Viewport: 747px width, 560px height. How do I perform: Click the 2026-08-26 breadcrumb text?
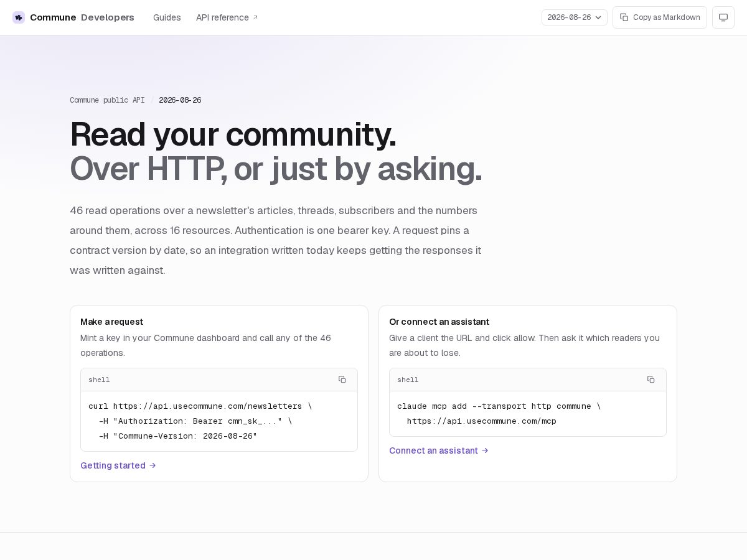click(180, 100)
